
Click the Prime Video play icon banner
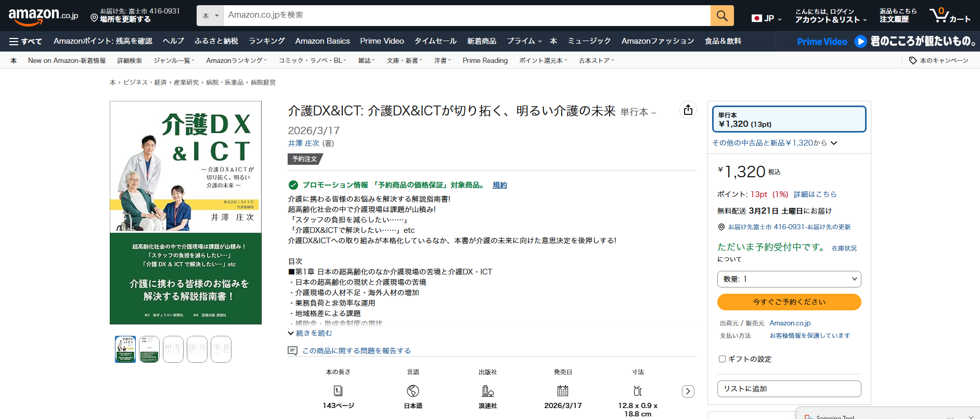(861, 41)
